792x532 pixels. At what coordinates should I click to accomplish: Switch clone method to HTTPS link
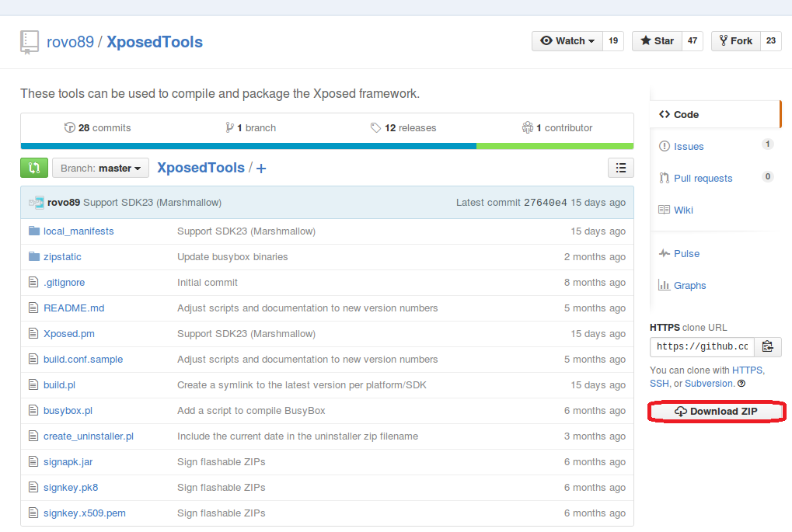pos(747,370)
